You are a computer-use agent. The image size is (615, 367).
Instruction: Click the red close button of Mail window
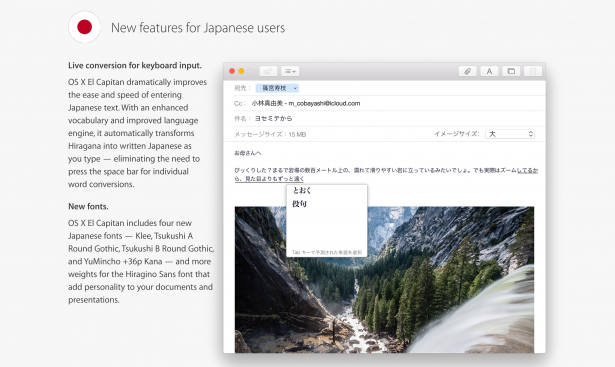(232, 71)
